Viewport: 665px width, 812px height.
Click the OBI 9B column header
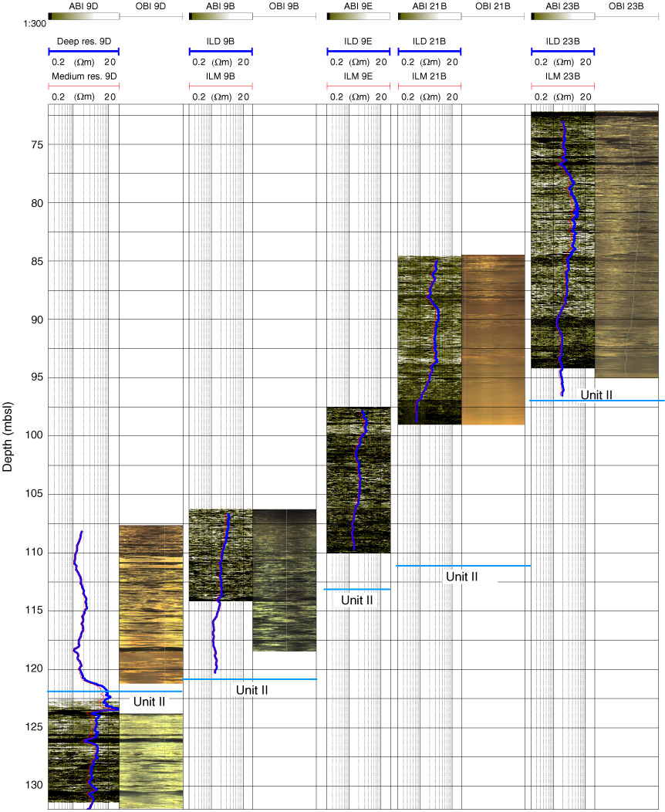pyautogui.click(x=285, y=7)
